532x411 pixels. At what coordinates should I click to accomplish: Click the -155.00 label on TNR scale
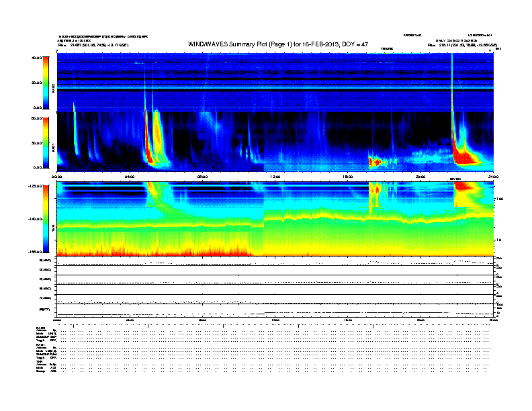[x=35, y=252]
